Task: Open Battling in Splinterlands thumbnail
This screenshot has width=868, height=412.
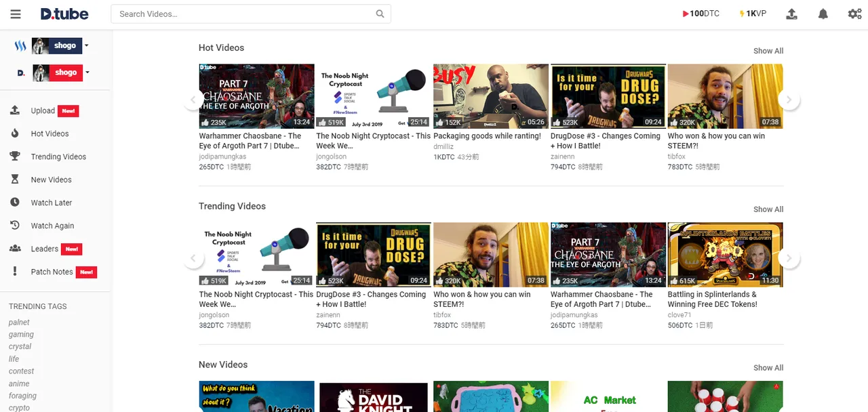Action: click(x=726, y=254)
